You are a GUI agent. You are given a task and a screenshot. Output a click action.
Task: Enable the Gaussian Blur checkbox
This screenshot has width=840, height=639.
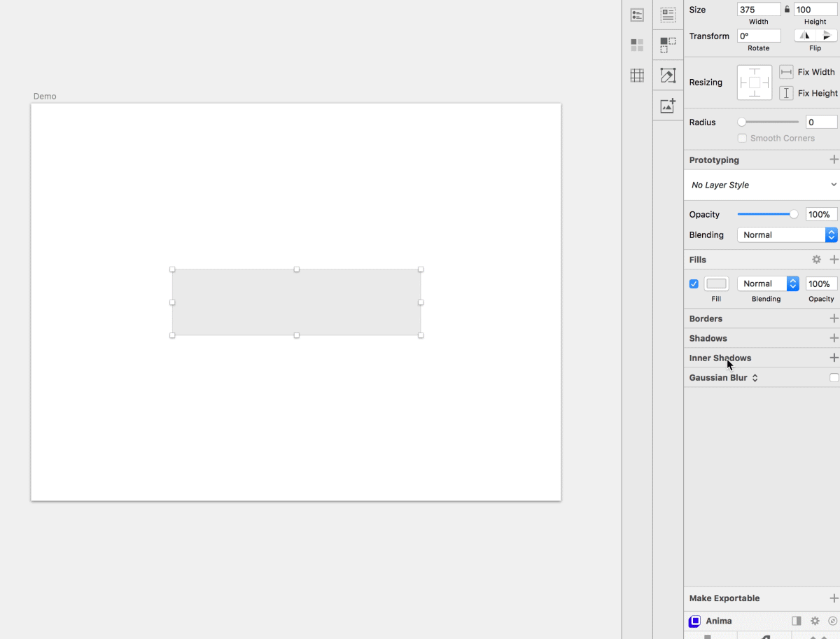click(834, 378)
